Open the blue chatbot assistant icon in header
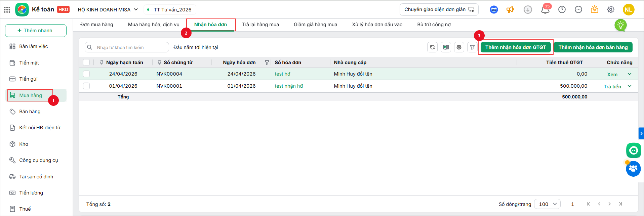Viewport: 644px width, 216px height. [x=494, y=10]
